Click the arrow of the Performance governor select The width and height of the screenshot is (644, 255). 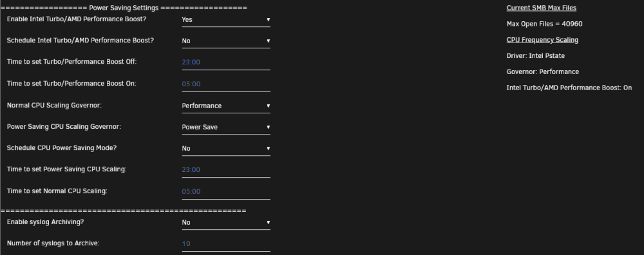tap(268, 106)
